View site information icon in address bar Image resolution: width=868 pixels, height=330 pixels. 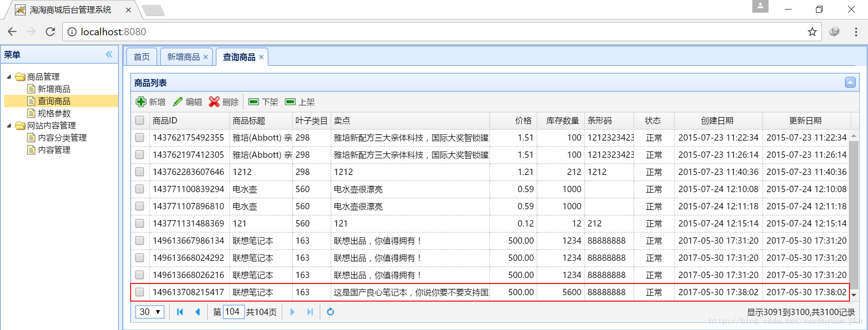pyautogui.click(x=72, y=32)
